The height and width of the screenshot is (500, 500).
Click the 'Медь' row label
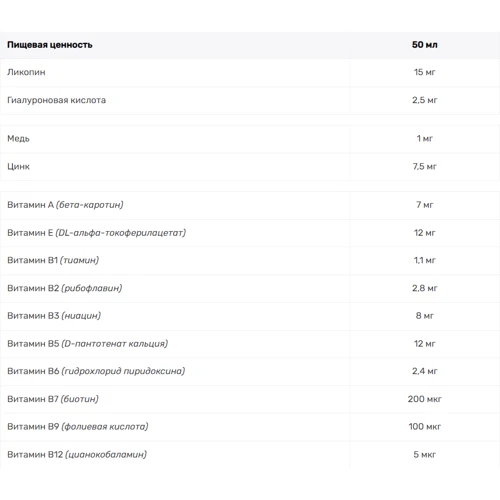[18, 139]
